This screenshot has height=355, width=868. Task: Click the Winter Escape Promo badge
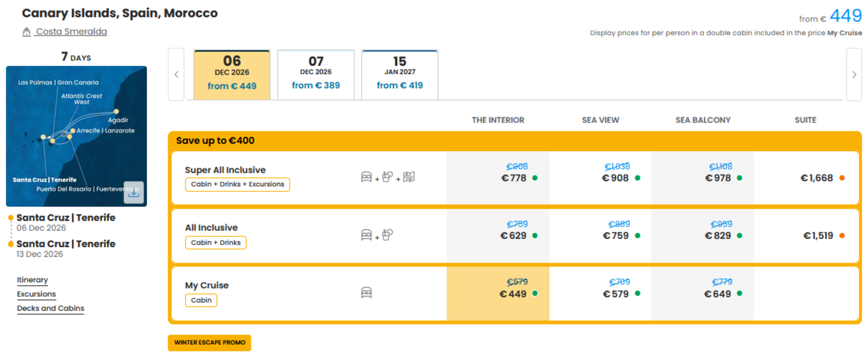[210, 343]
